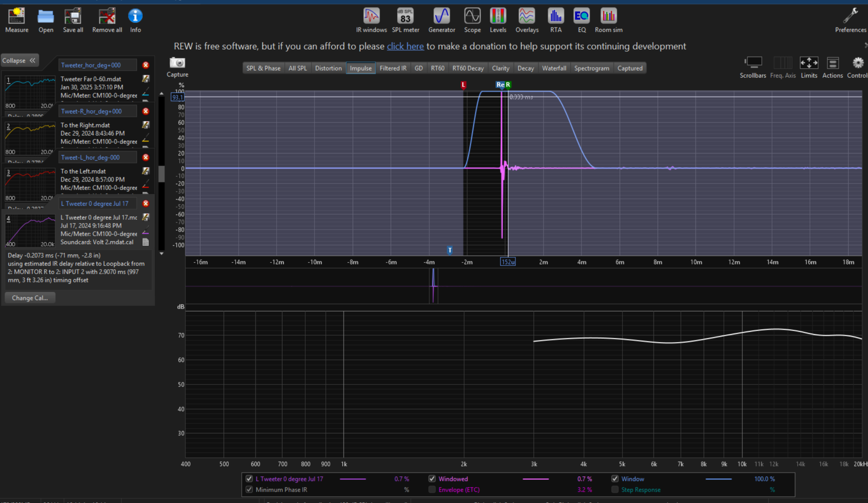868x503 pixels.
Task: Open a measurement file with Open
Action: [46, 20]
